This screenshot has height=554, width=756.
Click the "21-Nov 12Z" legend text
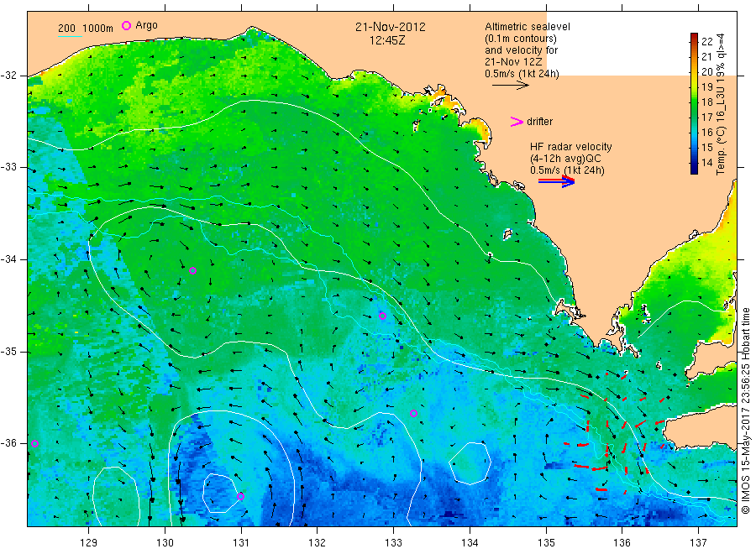pos(513,62)
